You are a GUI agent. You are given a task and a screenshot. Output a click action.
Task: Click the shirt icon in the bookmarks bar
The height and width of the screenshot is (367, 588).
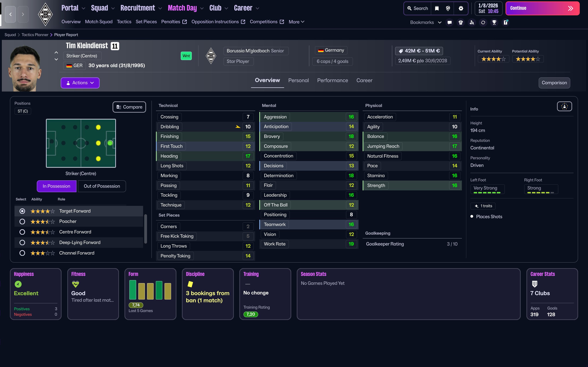(x=461, y=22)
